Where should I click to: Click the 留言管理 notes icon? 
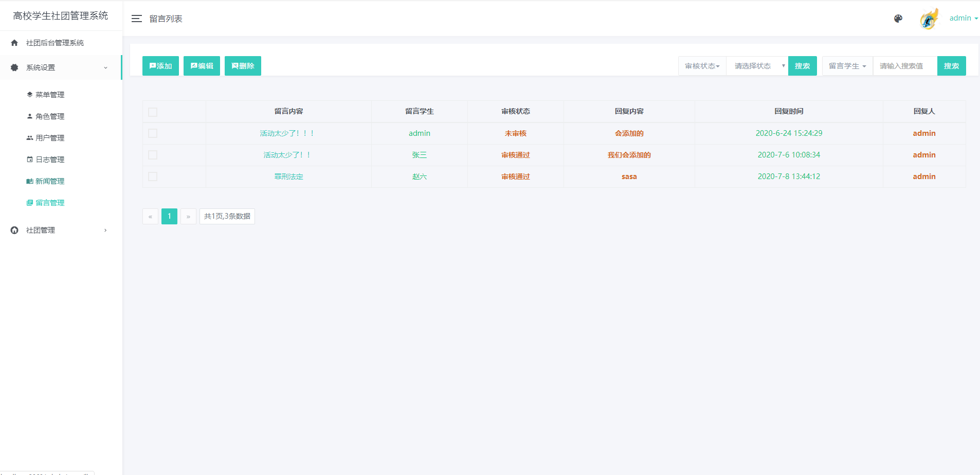click(30, 202)
